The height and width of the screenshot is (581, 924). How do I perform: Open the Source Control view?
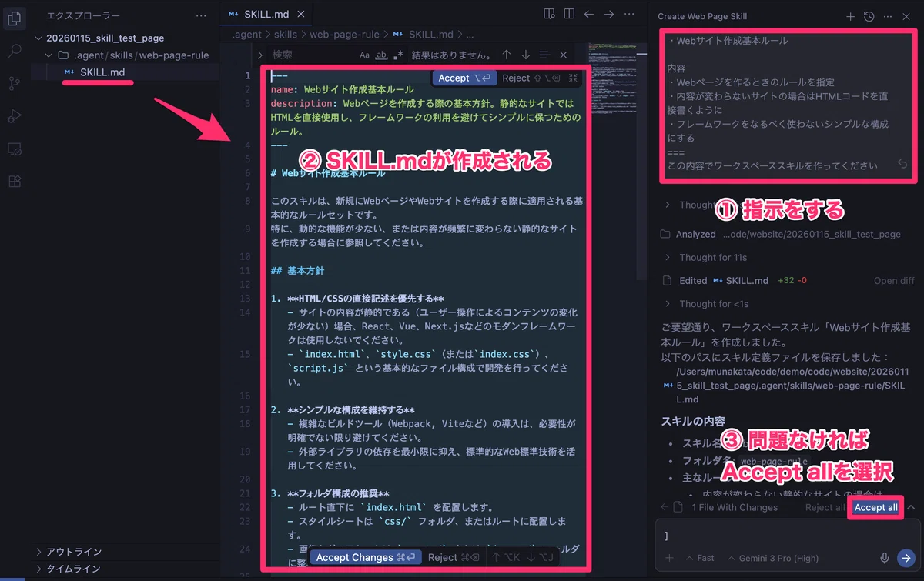(15, 84)
